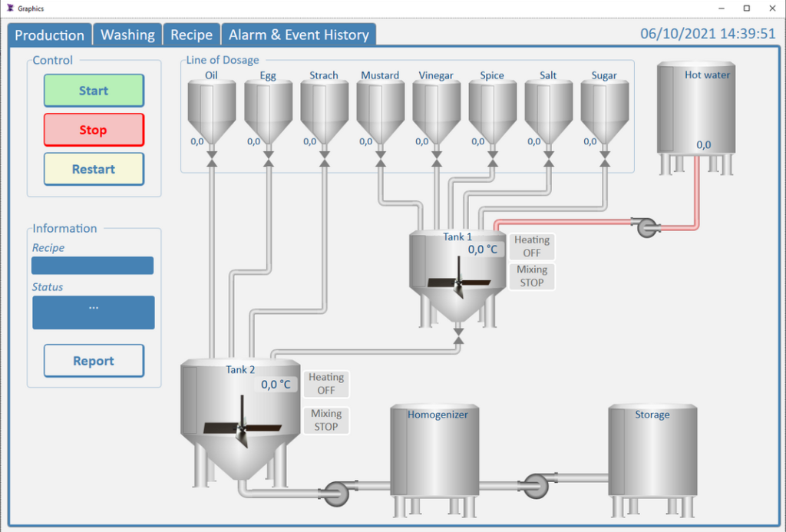Screen dimensions: 786x532
Task: Open the Washing tab
Action: tap(127, 35)
